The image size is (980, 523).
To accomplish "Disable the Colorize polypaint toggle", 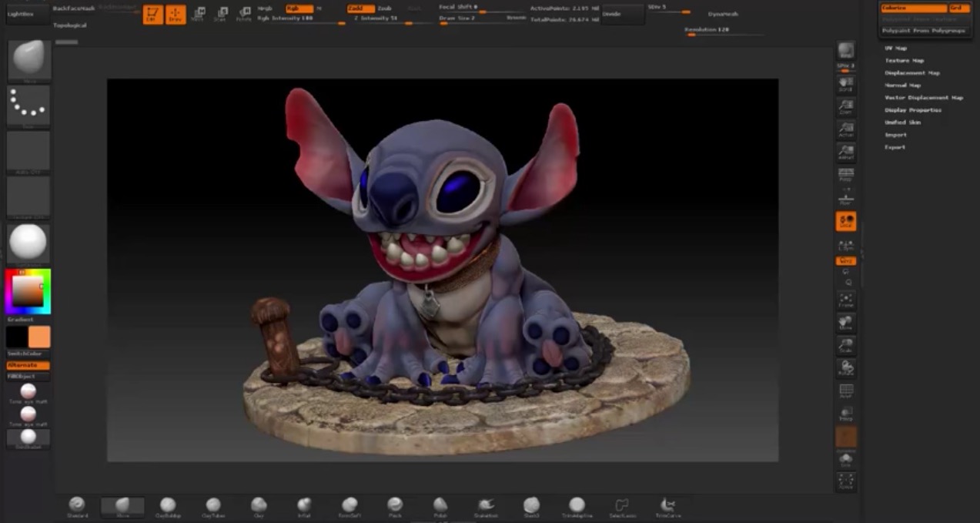I will [915, 8].
